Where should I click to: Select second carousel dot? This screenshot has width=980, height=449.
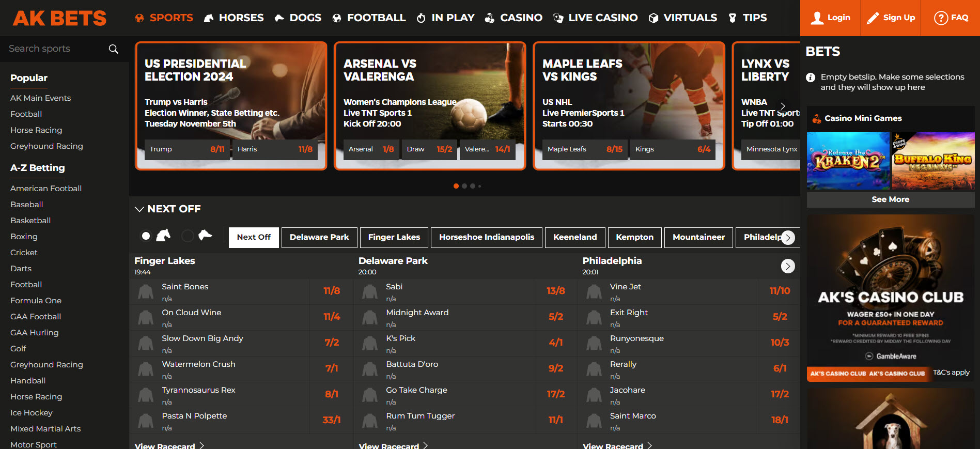click(x=464, y=186)
